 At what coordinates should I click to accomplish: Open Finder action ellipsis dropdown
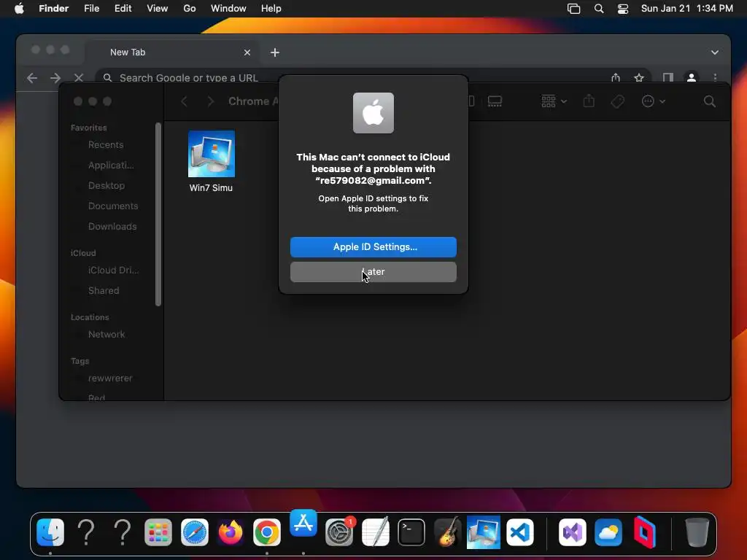(x=653, y=101)
